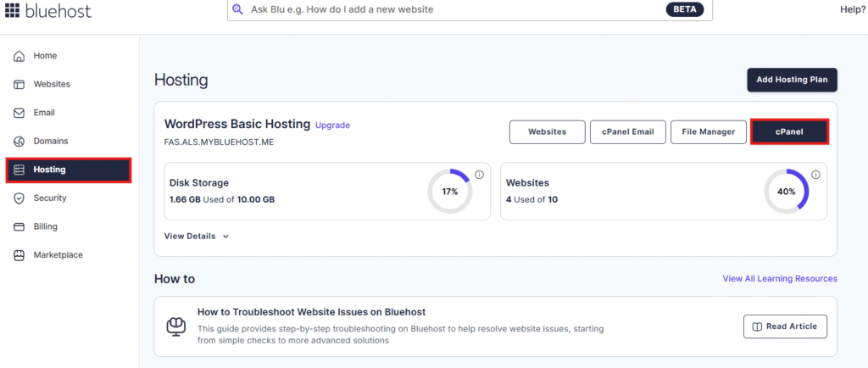Follow the Upgrade link
This screenshot has height=368, width=868.
click(332, 125)
